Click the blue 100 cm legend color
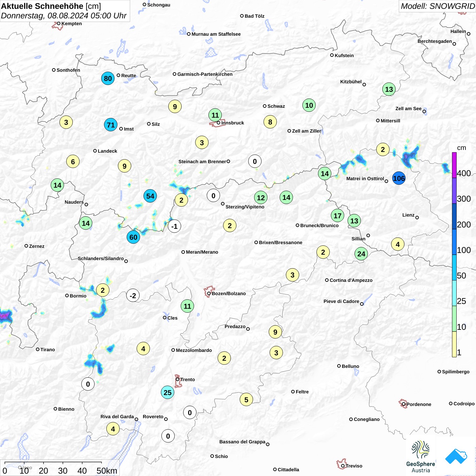 [x=454, y=242]
